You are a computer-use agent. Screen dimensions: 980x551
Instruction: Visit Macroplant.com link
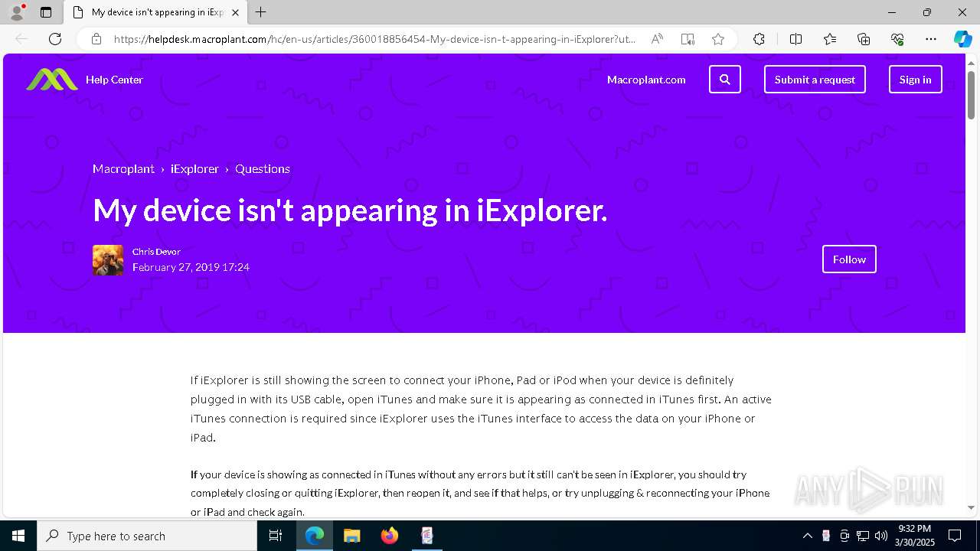(646, 80)
